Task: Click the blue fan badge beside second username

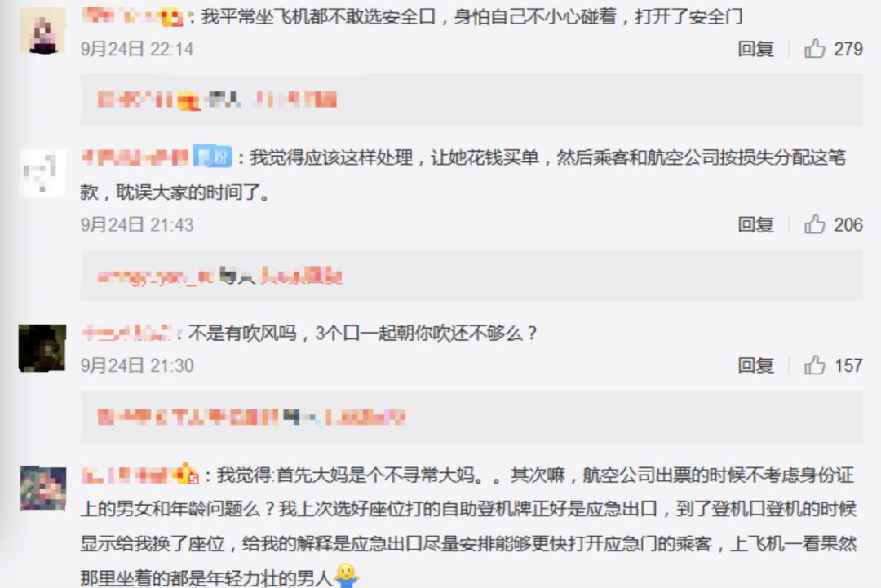Action: (212, 156)
